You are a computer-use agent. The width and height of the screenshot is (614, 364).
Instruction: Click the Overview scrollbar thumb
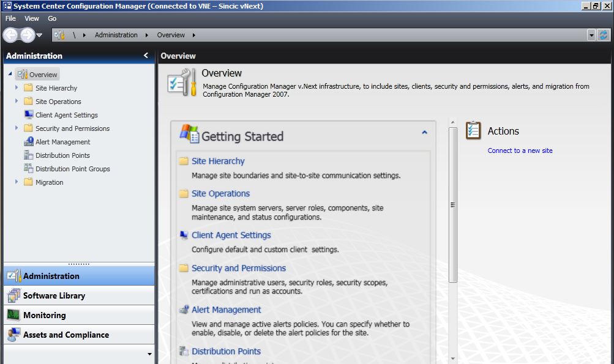point(452,205)
